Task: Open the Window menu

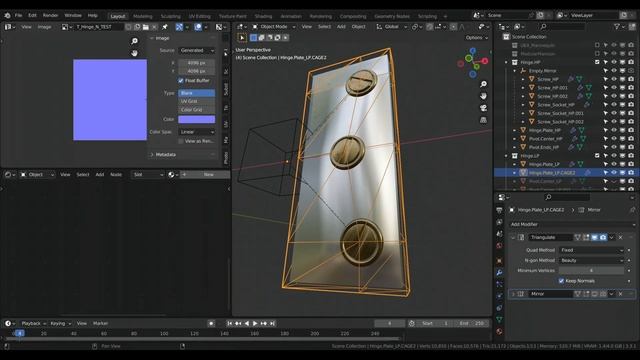Action: tap(73, 16)
